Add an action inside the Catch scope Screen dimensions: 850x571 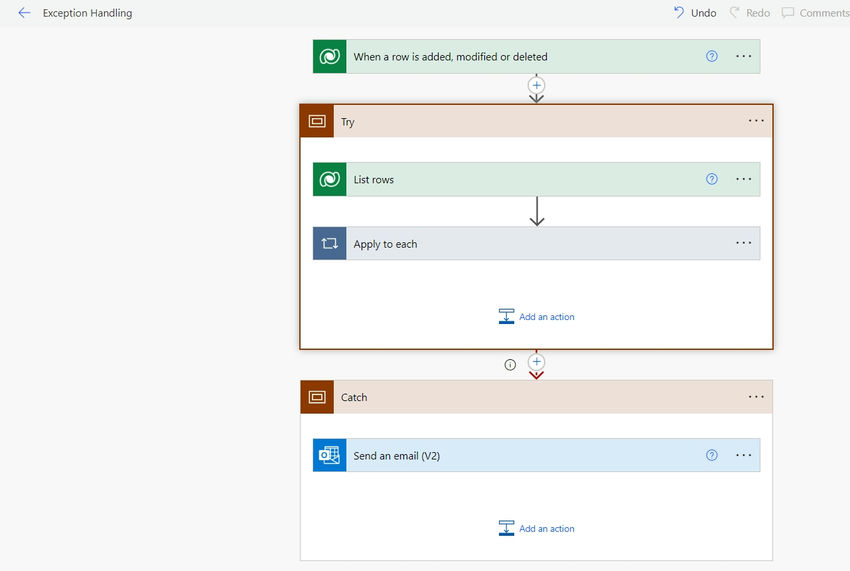click(536, 528)
